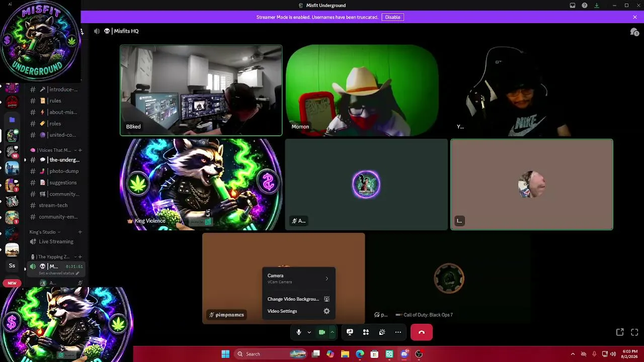Open Discord help icon in title bar
The width and height of the screenshot is (644, 362).
pyautogui.click(x=585, y=6)
